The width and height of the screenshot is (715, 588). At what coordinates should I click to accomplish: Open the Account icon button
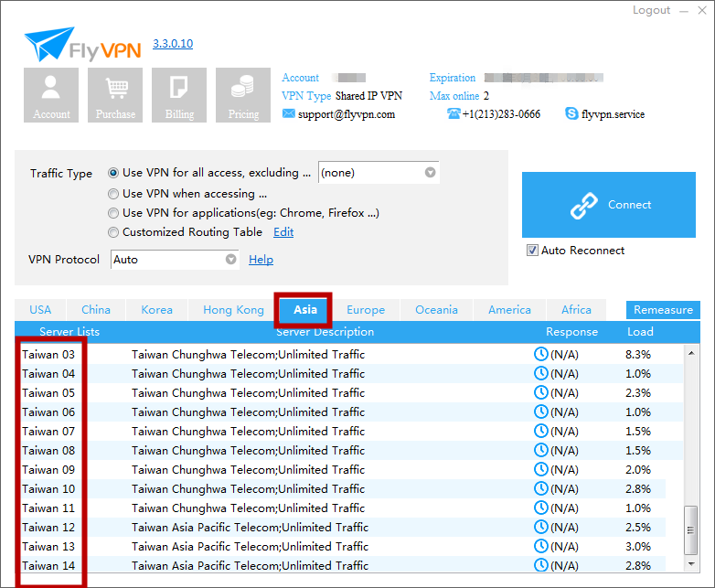(51, 95)
